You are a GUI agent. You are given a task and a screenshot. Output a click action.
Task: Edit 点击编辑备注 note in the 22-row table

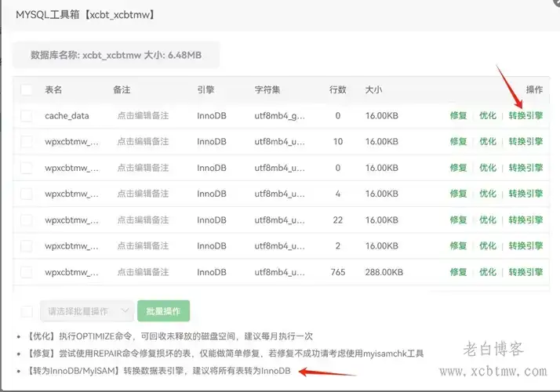tap(143, 220)
